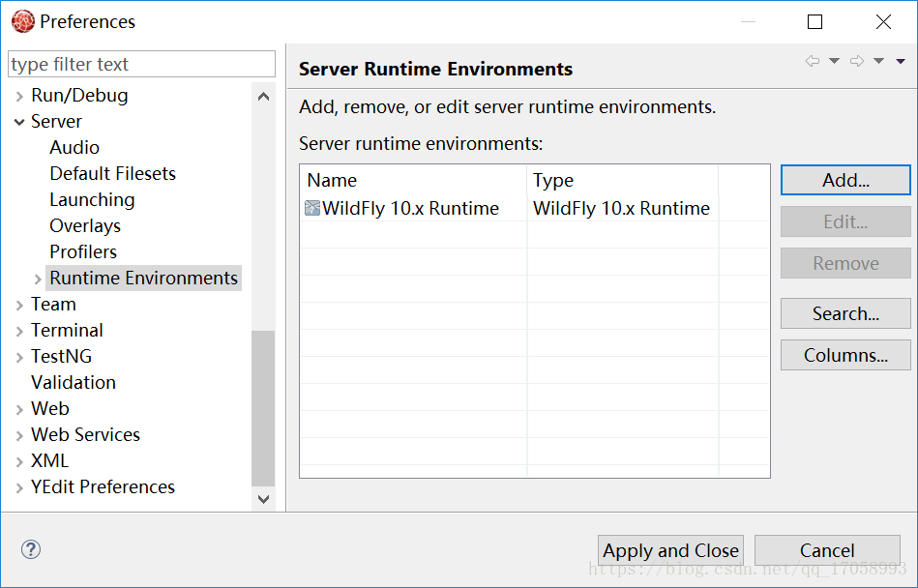Screen dimensions: 918x588
Task: Select the YEdit Preferences category
Action: coord(103,486)
